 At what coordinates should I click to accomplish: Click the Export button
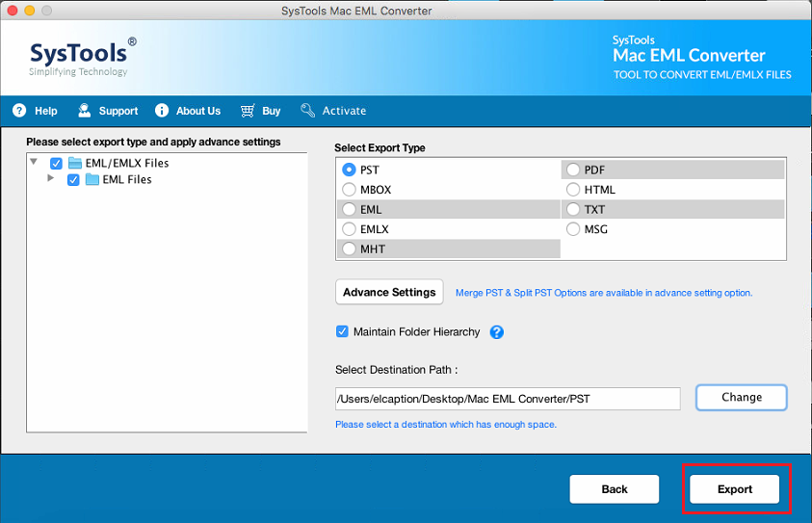(734, 489)
